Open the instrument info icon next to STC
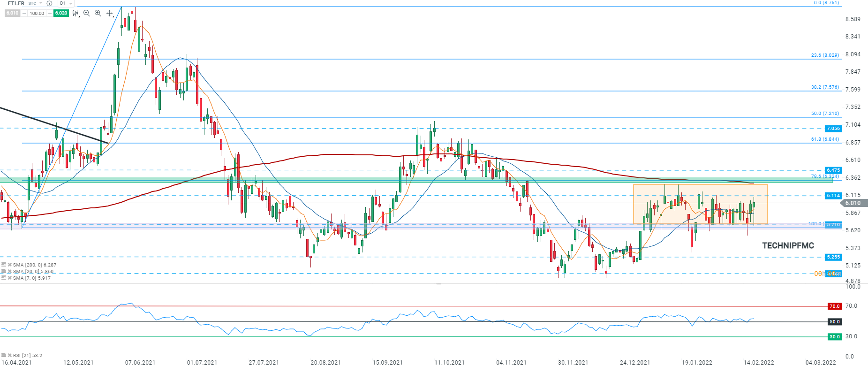 tap(49, 3)
